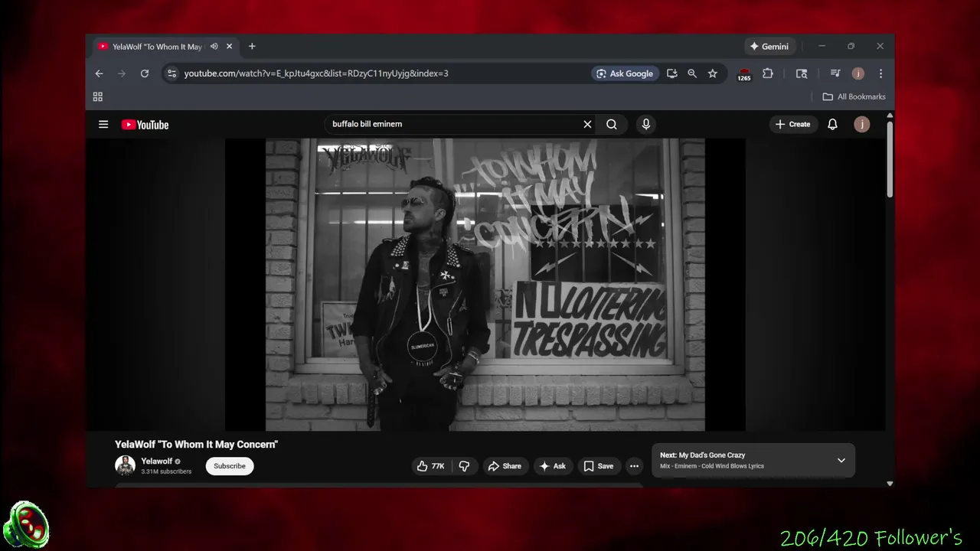
Task: Click the green dice icon on desktop overlay
Action: [x=26, y=525]
